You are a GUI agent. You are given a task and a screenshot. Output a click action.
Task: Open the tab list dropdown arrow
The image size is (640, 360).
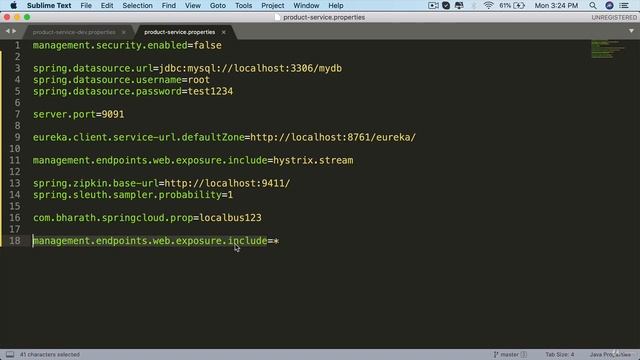631,31
